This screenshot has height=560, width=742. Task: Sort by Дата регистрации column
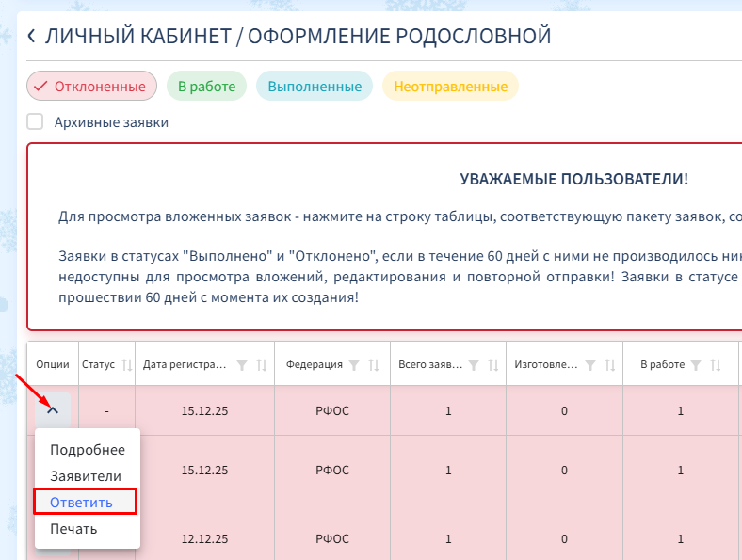(262, 365)
